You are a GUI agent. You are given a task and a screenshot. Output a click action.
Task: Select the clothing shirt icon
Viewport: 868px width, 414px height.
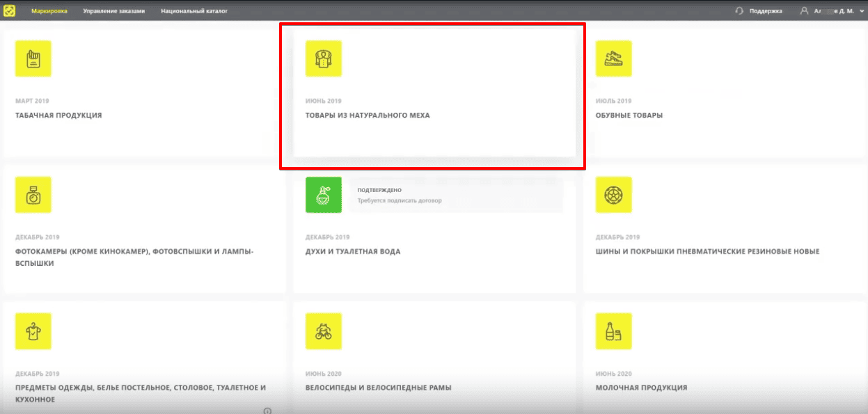click(x=33, y=331)
